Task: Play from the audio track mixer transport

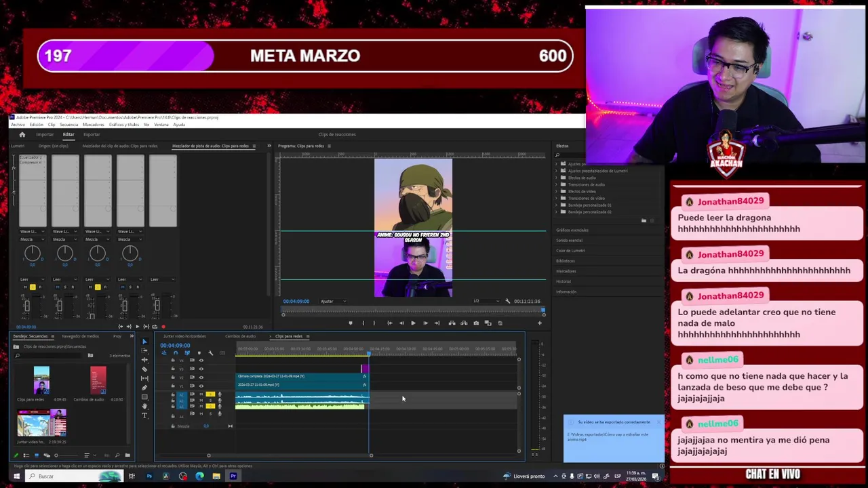Action: coord(137,327)
